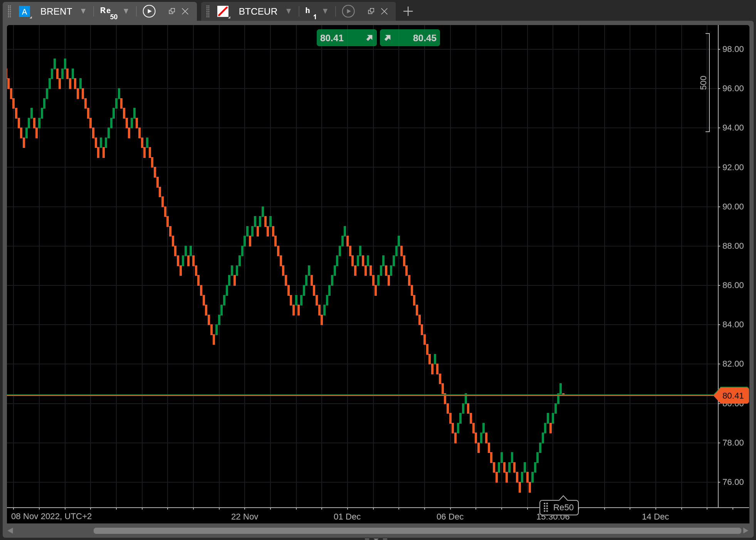
Task: Click the 94.00 price axis label
Action: coord(733,128)
